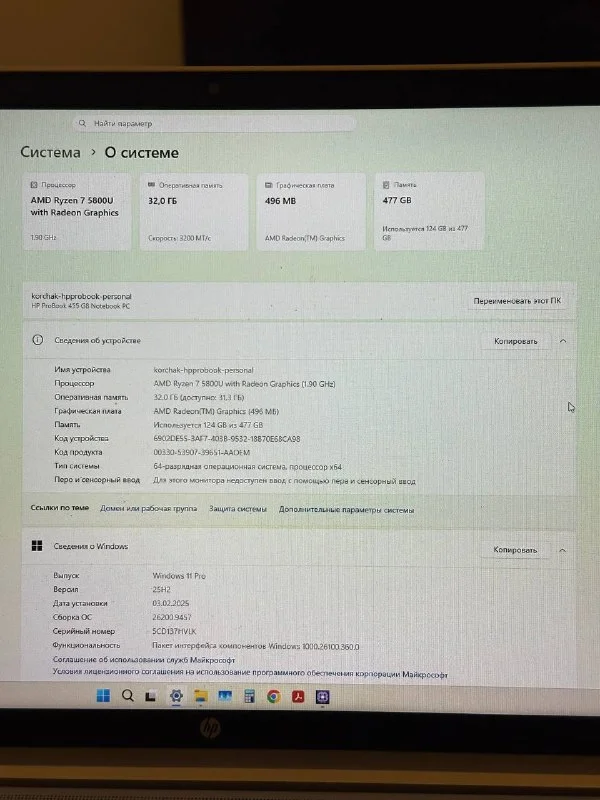Open the 496 MB graphics card tile

[x=311, y=212]
